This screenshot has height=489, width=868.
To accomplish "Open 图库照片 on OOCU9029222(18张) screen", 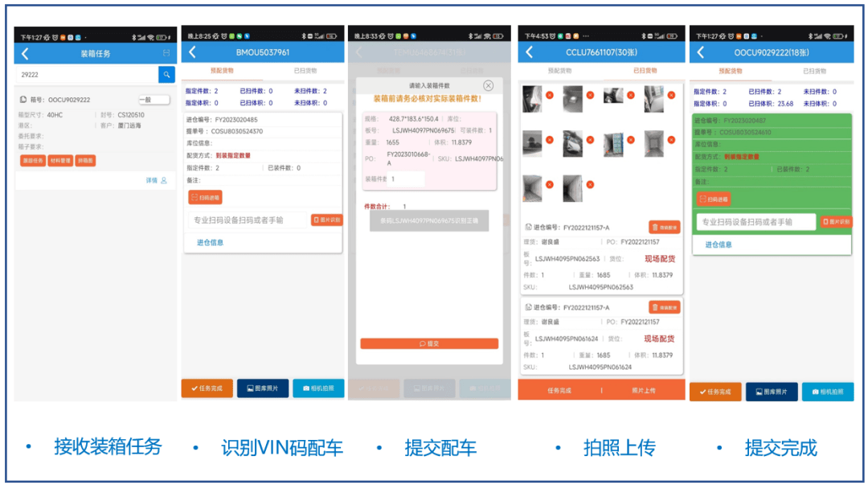I will [772, 392].
